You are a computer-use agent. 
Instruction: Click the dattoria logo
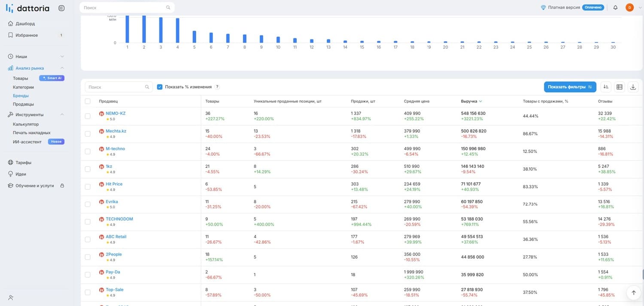point(27,8)
